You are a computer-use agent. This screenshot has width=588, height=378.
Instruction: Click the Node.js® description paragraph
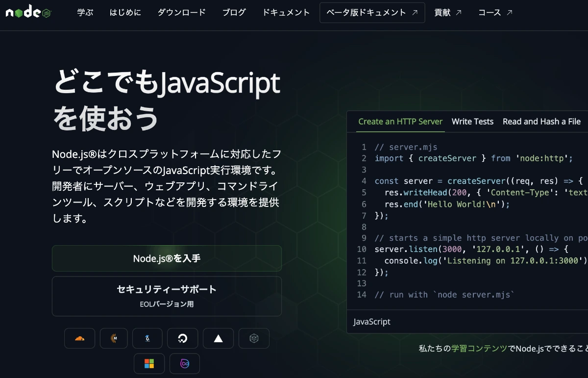point(167,187)
